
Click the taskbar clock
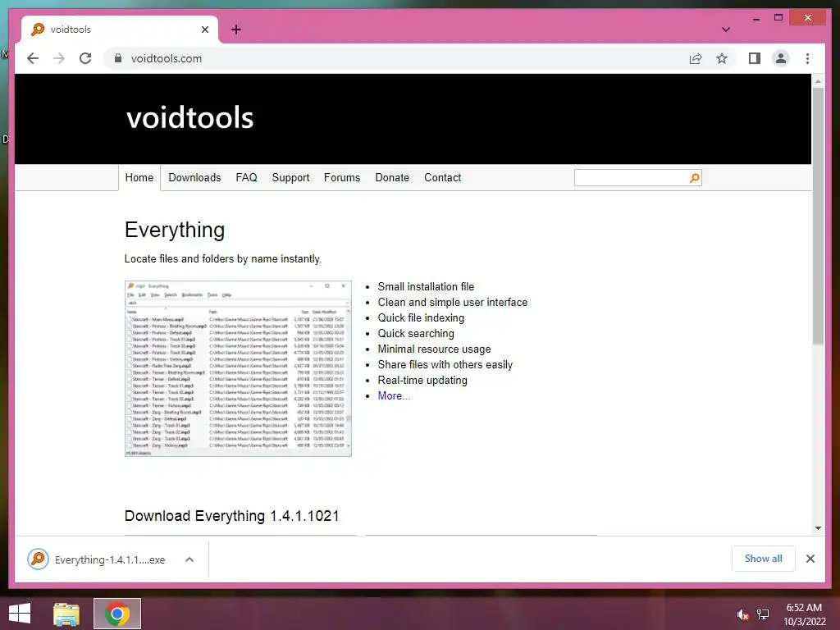[804, 614]
